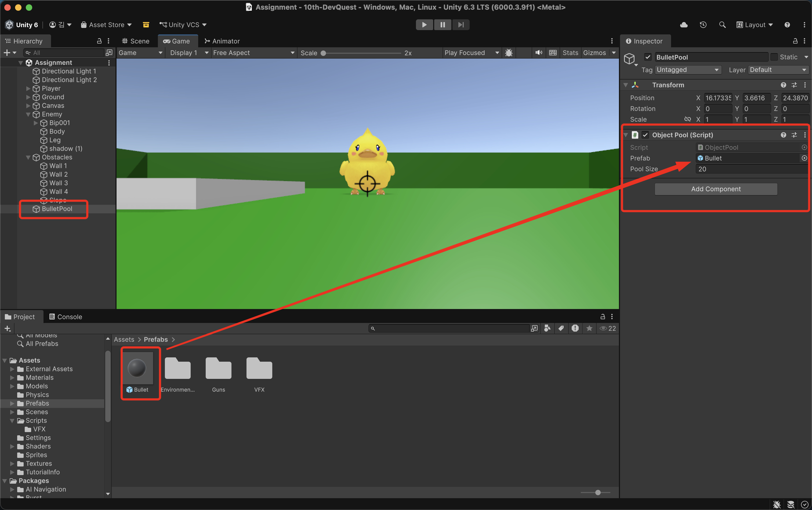Click the Prefab field object picker circle
The width and height of the screenshot is (812, 510).
click(x=804, y=158)
